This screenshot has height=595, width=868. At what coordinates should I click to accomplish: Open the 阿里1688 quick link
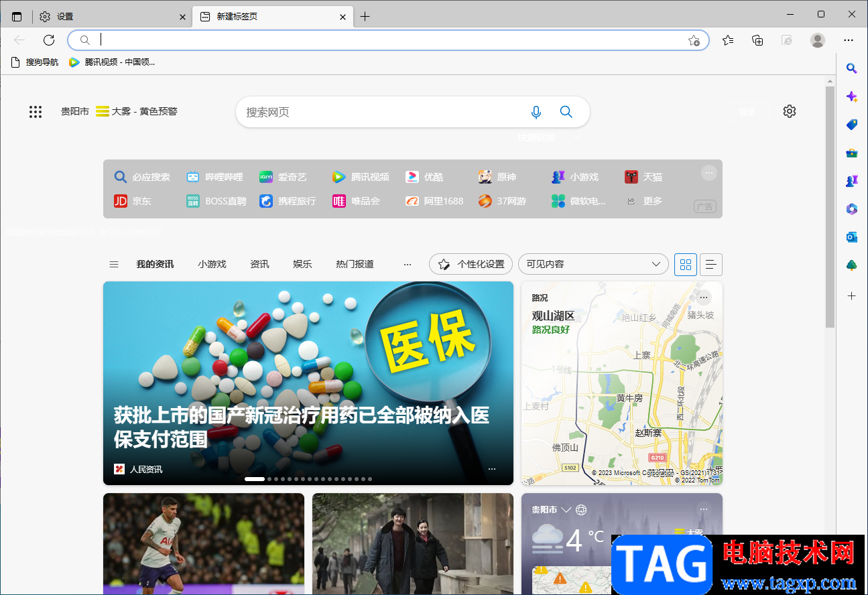point(434,201)
